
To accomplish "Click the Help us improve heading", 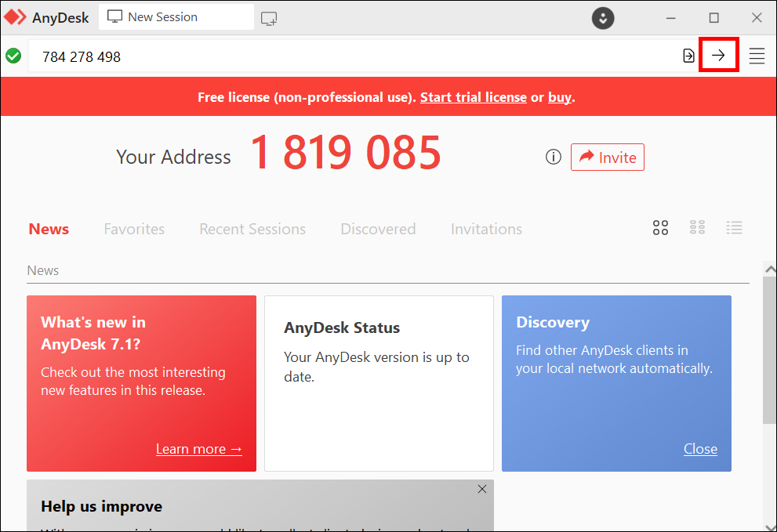I will tap(102, 506).
